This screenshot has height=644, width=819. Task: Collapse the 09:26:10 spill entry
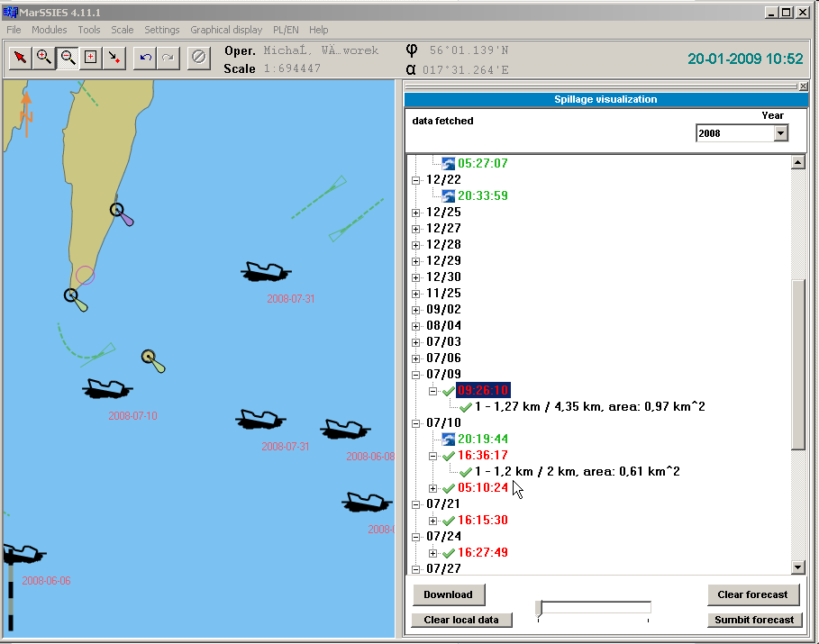point(433,391)
